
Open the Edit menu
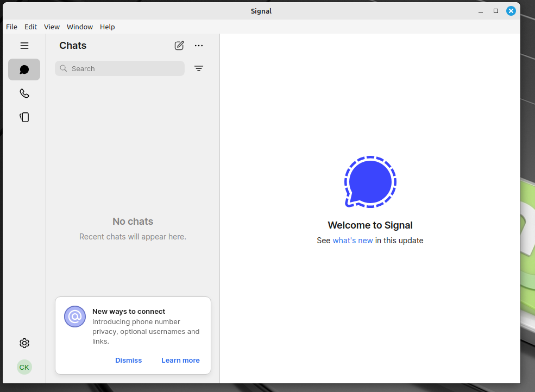31,27
